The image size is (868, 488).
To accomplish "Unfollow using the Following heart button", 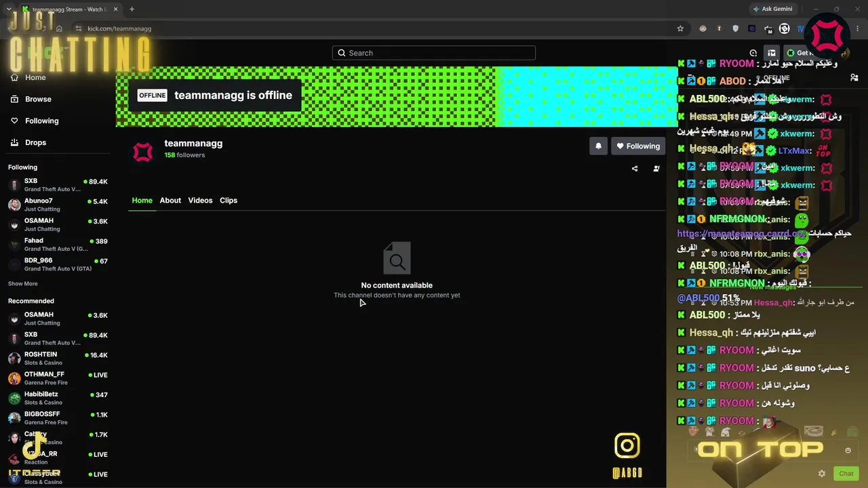I will coord(637,146).
